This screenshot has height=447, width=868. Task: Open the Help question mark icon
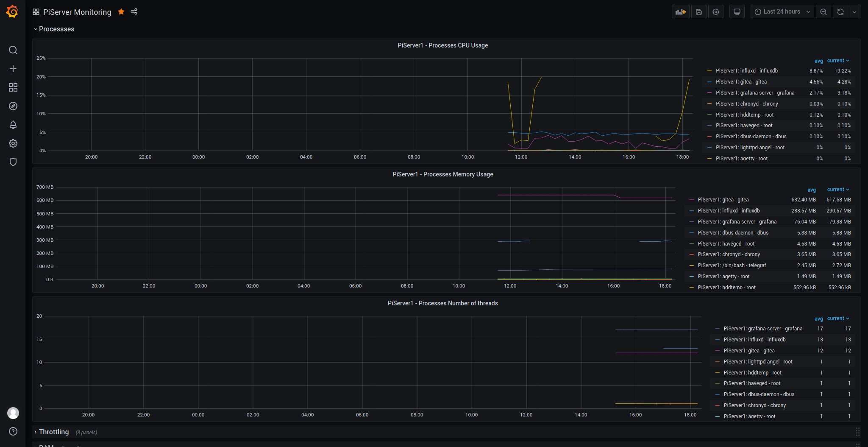coord(13,431)
